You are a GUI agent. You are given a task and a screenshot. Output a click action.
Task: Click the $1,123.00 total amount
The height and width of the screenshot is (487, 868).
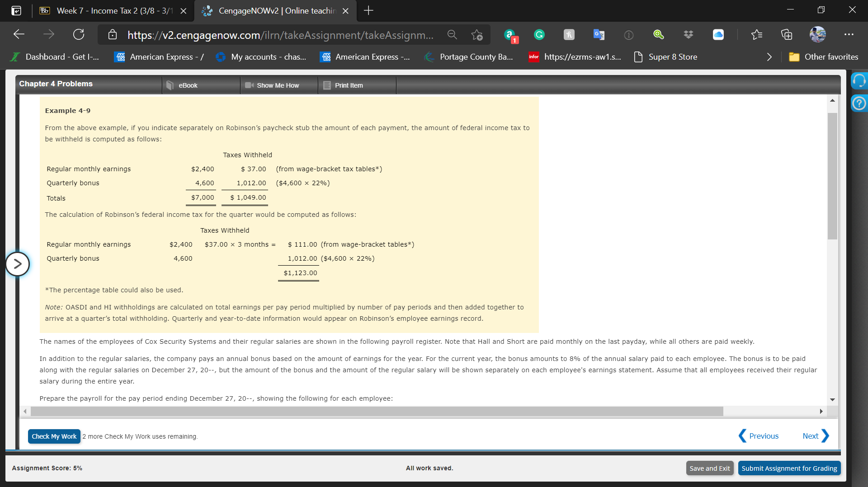tap(300, 273)
